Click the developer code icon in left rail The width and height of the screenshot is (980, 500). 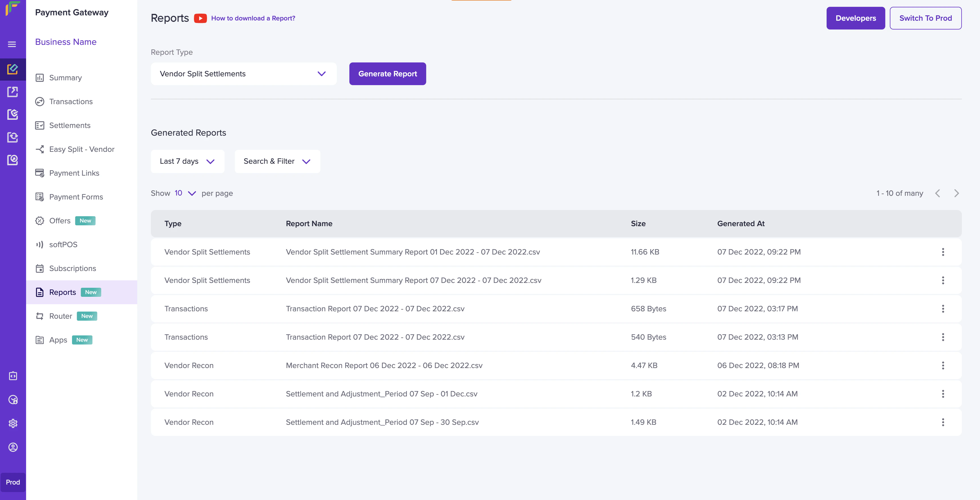coord(13,376)
